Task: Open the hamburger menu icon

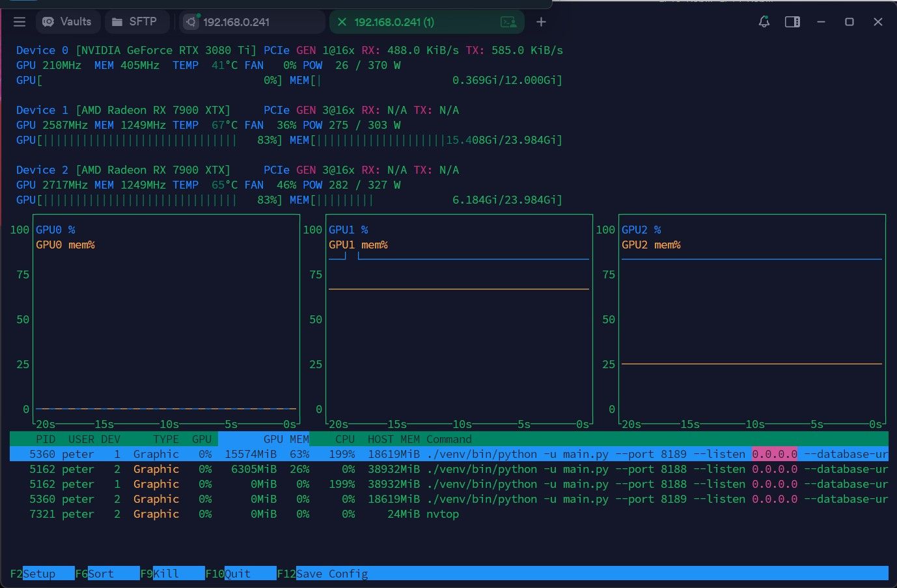Action: (x=20, y=22)
